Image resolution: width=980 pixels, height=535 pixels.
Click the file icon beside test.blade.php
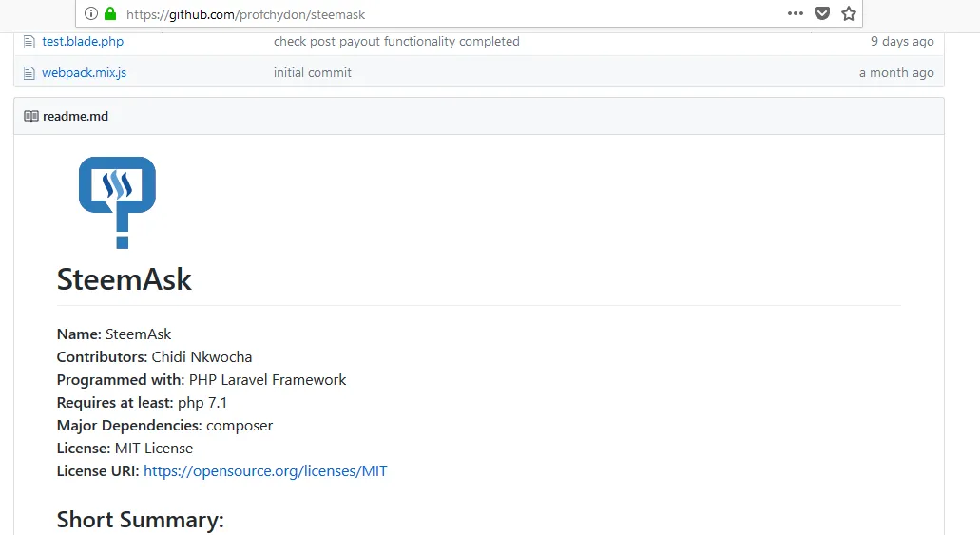click(29, 42)
